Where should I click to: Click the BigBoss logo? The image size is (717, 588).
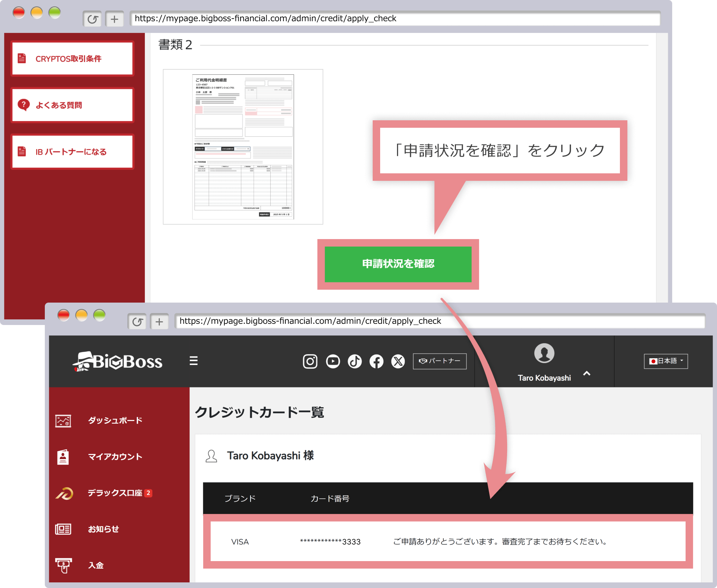point(118,361)
